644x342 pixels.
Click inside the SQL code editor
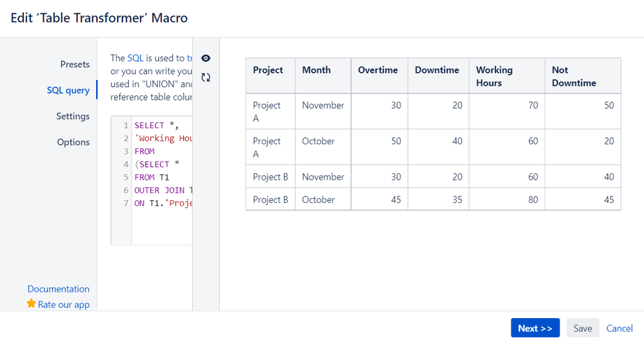[161, 219]
